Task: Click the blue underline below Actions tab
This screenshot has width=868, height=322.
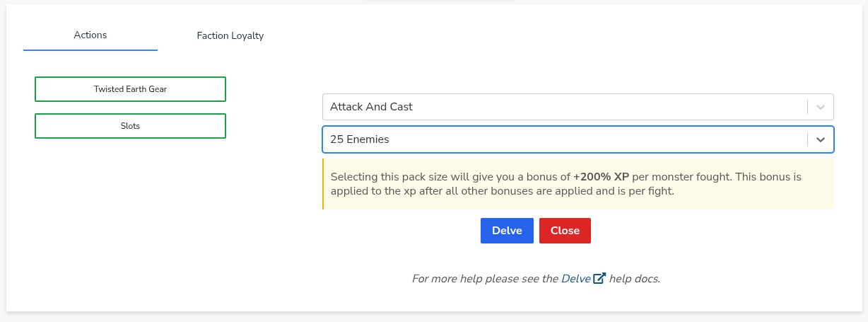Action: [90, 50]
